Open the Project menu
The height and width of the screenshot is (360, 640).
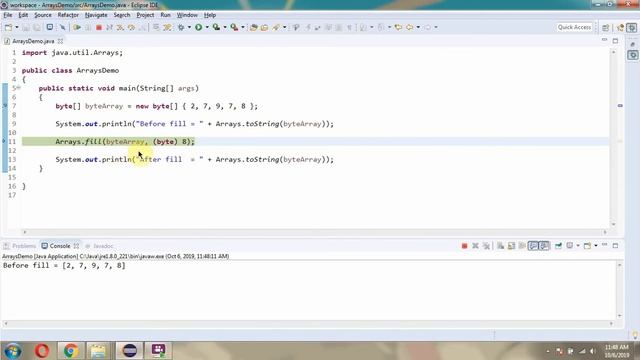[145, 15]
